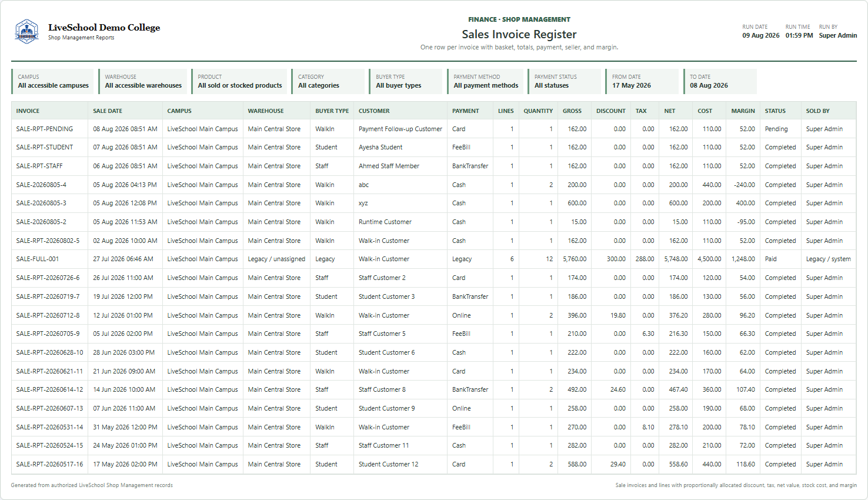This screenshot has width=868, height=500.
Task: Click the LiveSchool college logo icon
Action: coord(26,31)
